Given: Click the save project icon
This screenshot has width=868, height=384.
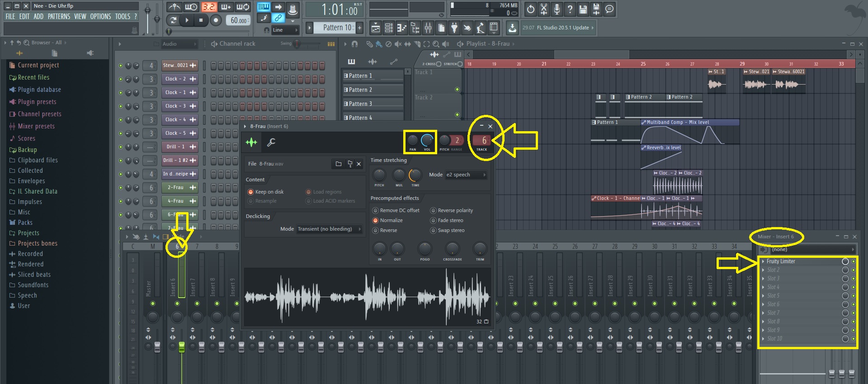Looking at the screenshot, I should tap(583, 9).
